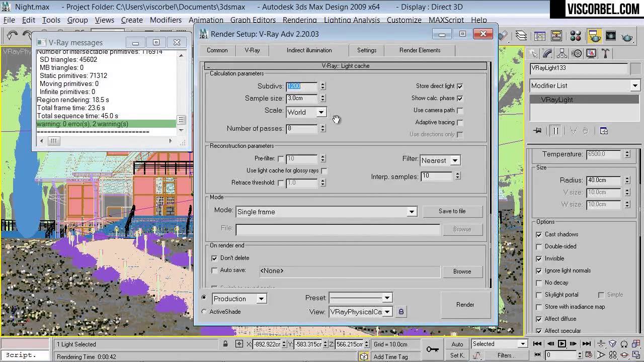Collapse the V-Ray Light cache rollout
The width and height of the screenshot is (644, 362).
pyautogui.click(x=346, y=66)
